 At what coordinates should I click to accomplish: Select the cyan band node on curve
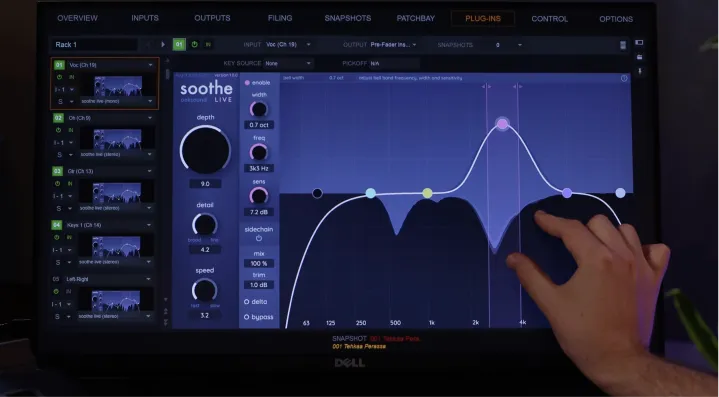coord(371,193)
